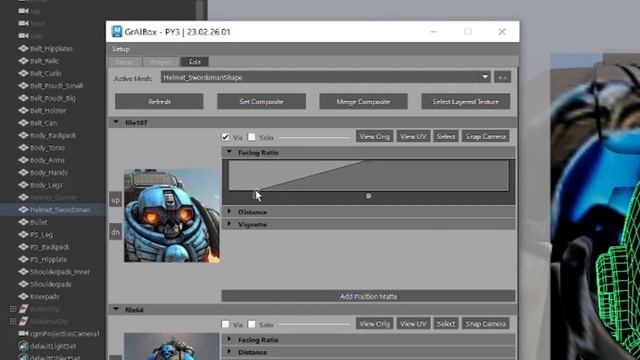Click the mesh icon next to Belt_Pouch_Small

(x=23, y=86)
